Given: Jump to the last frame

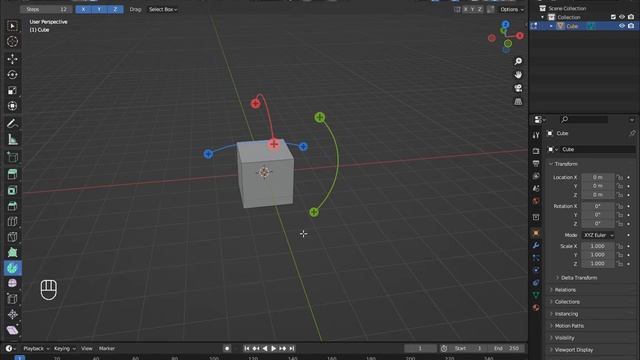Looking at the screenshot, I should (x=291, y=349).
